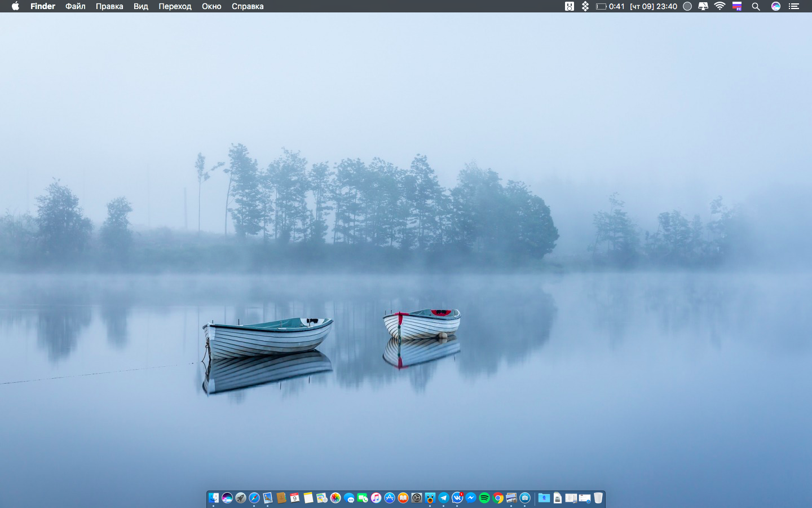Launch Spotify from the Dock

click(x=484, y=498)
